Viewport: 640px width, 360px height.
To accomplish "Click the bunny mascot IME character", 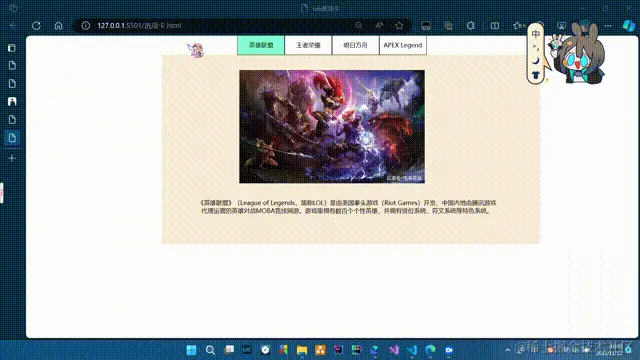I will point(578,53).
